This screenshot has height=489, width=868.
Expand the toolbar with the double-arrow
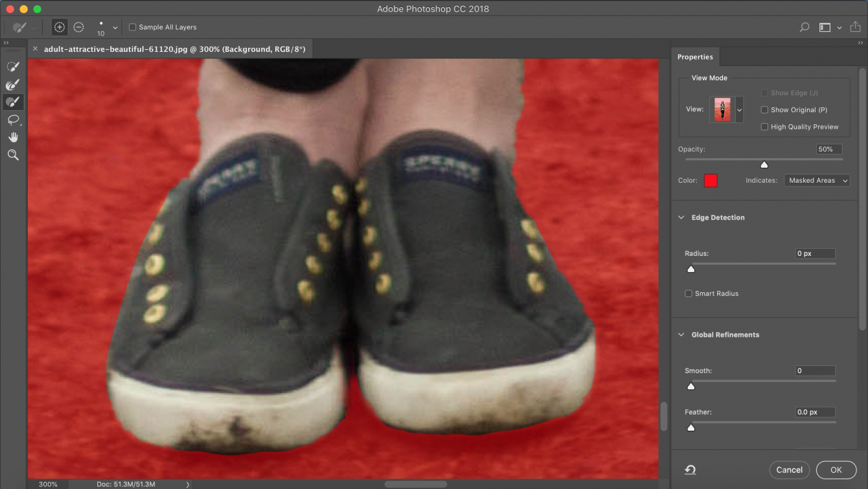(x=6, y=43)
